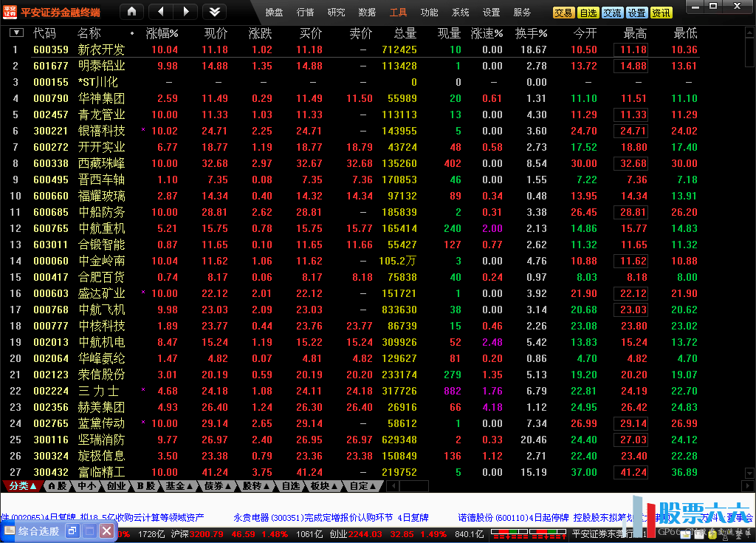Select the 福耀玻璃 stock row

click(101, 196)
